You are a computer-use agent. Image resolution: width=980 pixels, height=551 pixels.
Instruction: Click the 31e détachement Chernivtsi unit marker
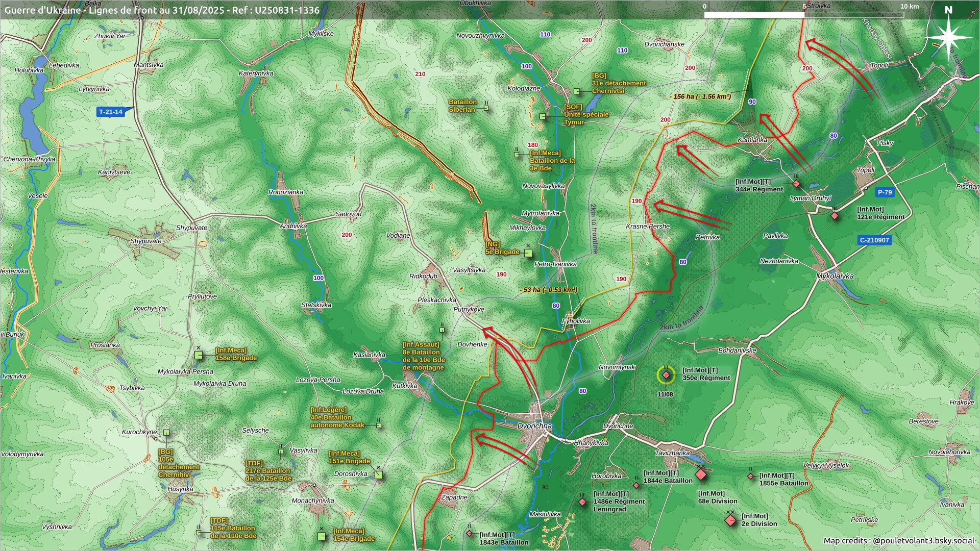pos(577,91)
